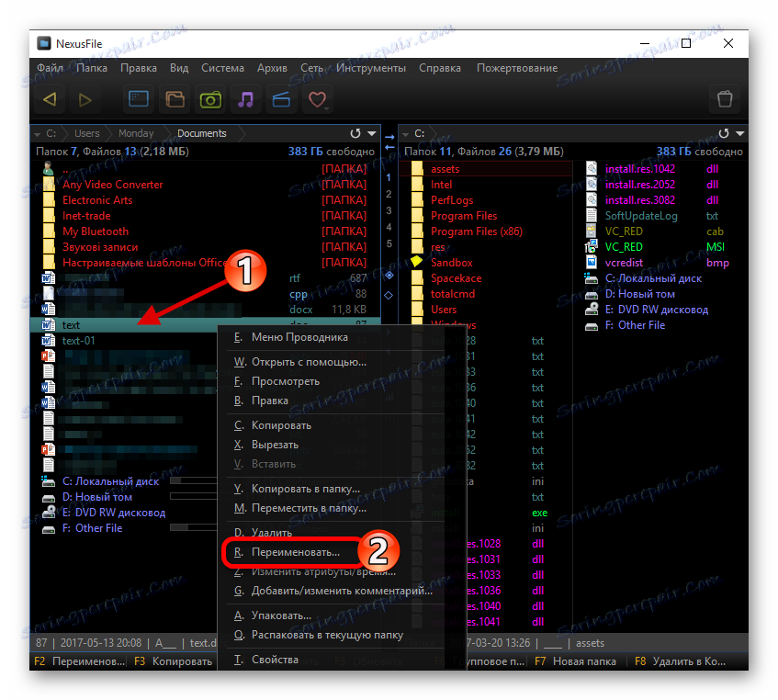Click the vcredist bmp image icon
Viewport: 778px width, 700px height.
pos(592,262)
